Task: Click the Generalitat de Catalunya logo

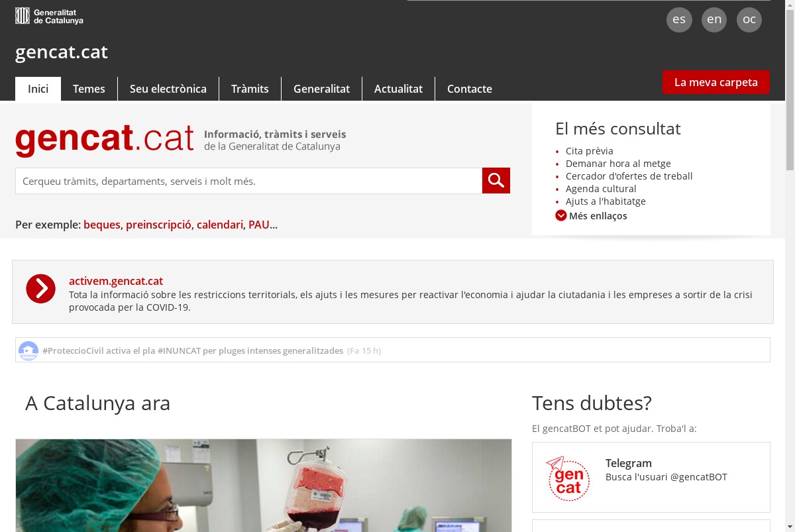Action: click(50, 16)
